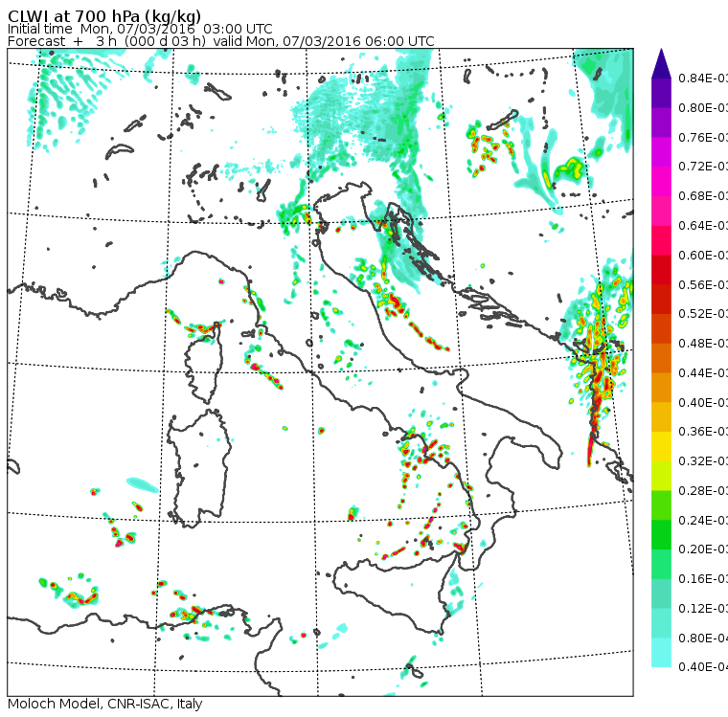Select the amber swatch between 0.36E-03 and 0.40E-03
Screen dimensions: 728x717
pyautogui.click(x=661, y=416)
